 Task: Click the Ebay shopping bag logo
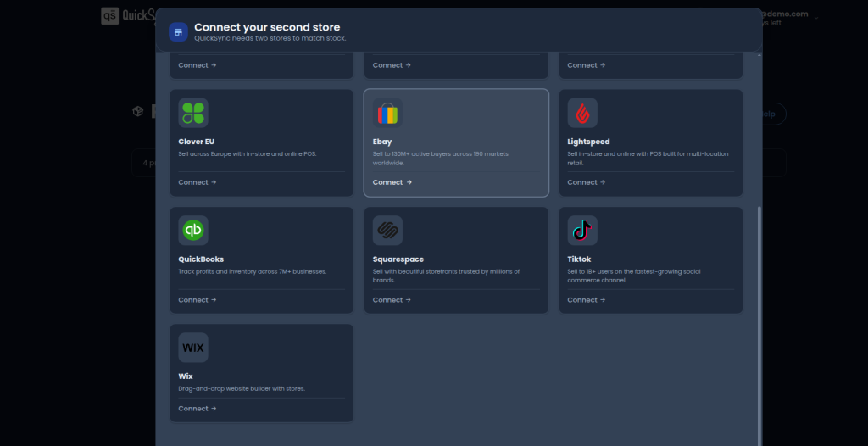(387, 113)
